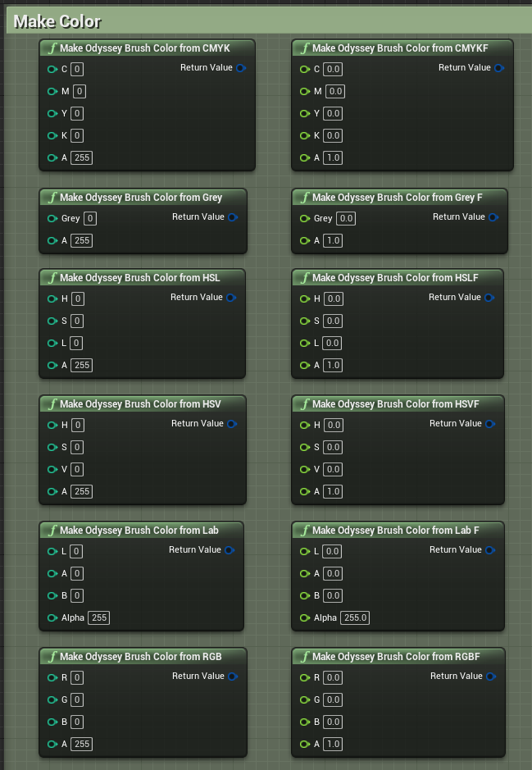Click the Alpha value field in the Lab node
532x770 pixels.
98,617
